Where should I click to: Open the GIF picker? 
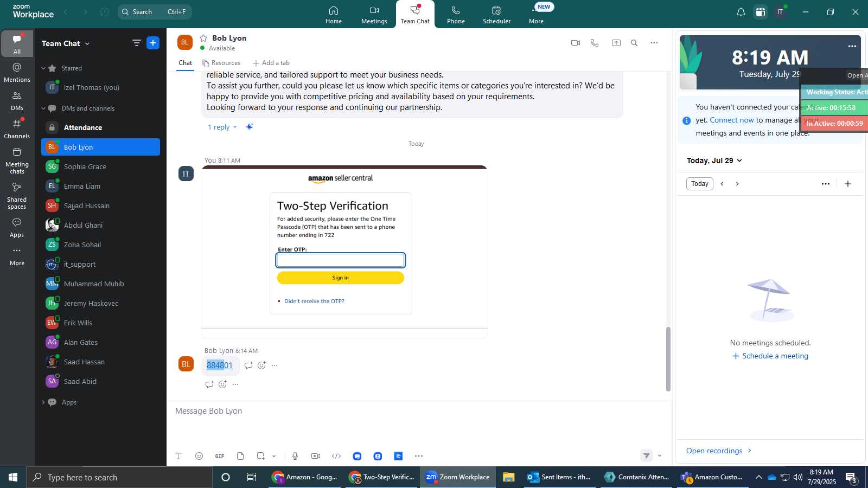[220, 456]
